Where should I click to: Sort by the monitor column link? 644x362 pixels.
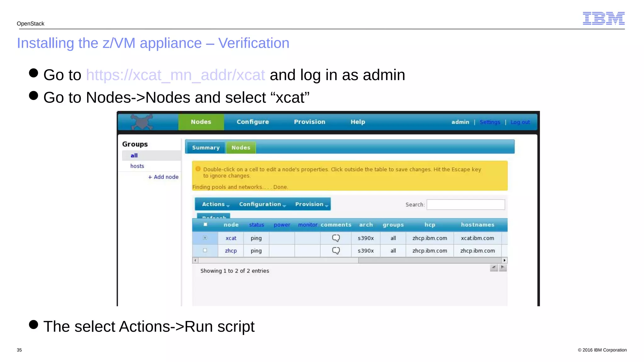point(308,225)
